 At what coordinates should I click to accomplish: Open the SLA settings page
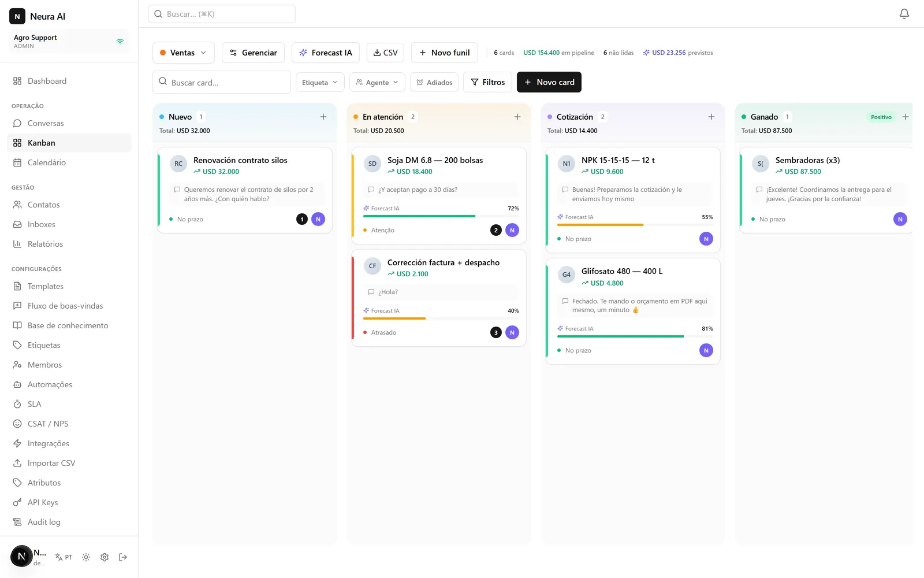[x=69, y=404]
